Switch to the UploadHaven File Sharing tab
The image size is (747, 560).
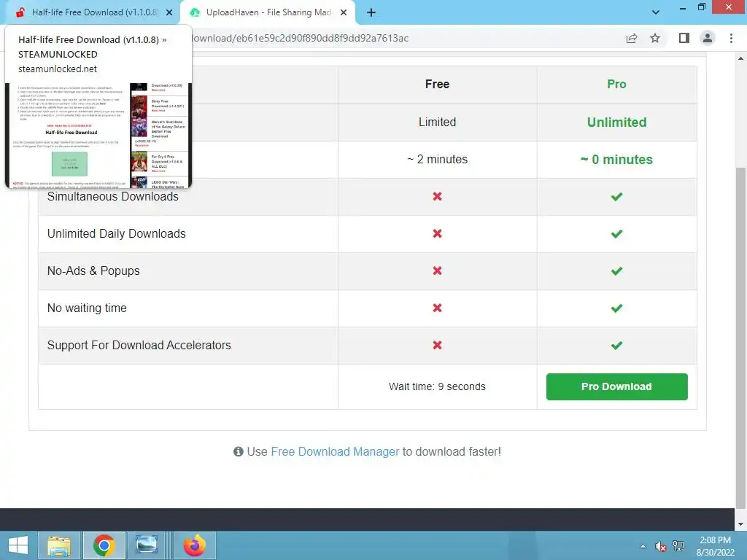coord(268,12)
